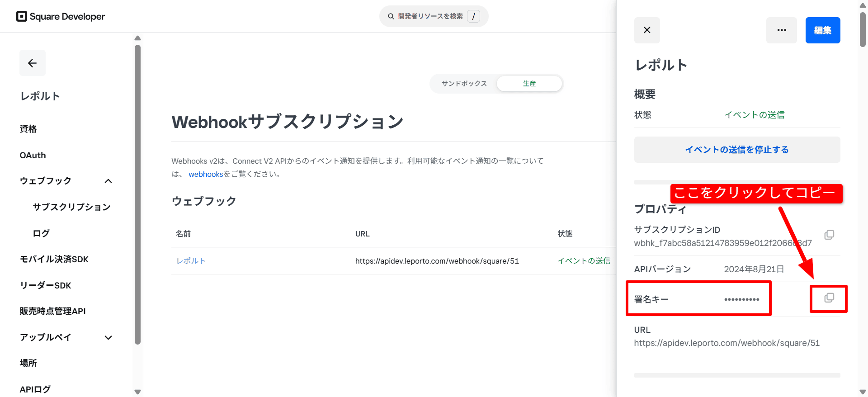The height and width of the screenshot is (397, 868).
Task: Copy the subscription ID with its copy icon
Action: 829,235
